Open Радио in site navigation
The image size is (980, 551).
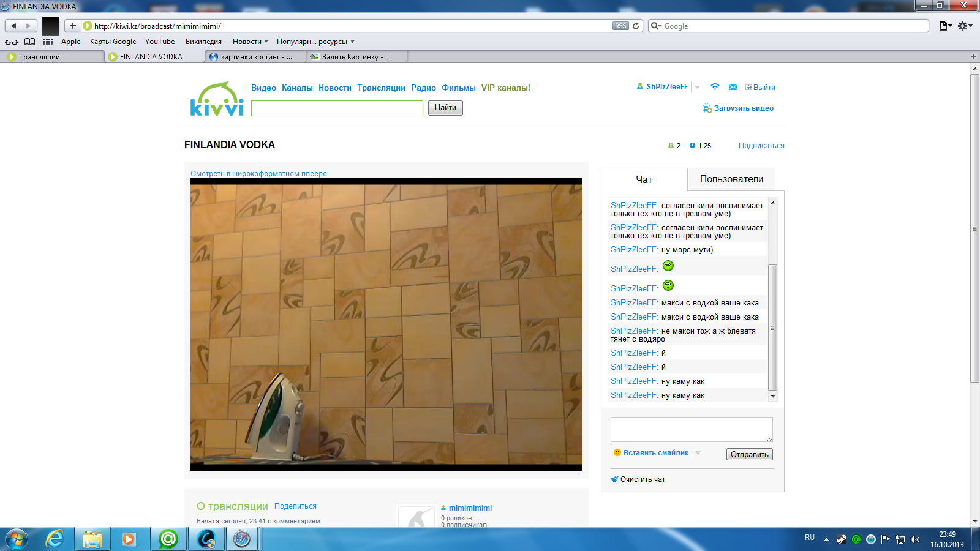(423, 88)
